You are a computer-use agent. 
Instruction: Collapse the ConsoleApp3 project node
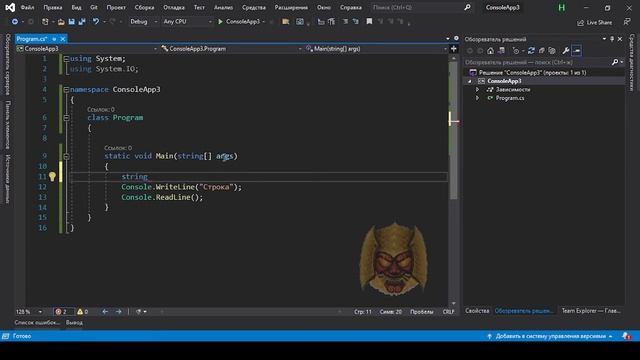(x=469, y=81)
